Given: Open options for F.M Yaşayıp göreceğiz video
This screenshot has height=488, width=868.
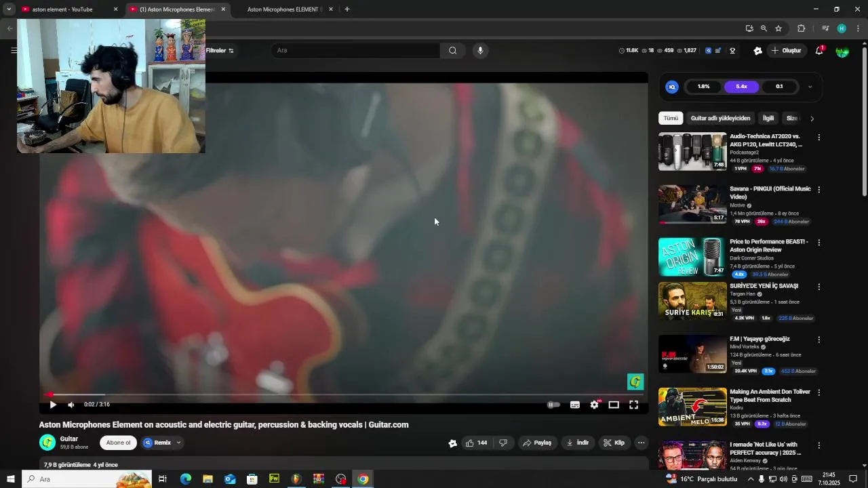Looking at the screenshot, I should point(818,340).
